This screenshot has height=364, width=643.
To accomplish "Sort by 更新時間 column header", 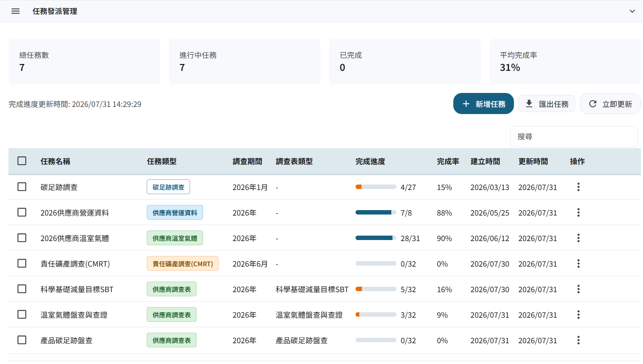I will (x=533, y=161).
